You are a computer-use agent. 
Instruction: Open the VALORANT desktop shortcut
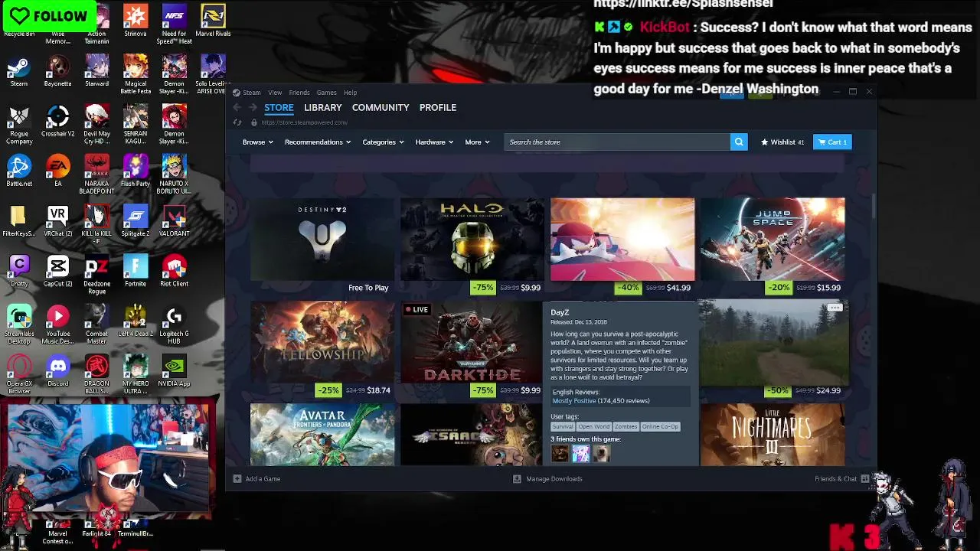click(174, 220)
